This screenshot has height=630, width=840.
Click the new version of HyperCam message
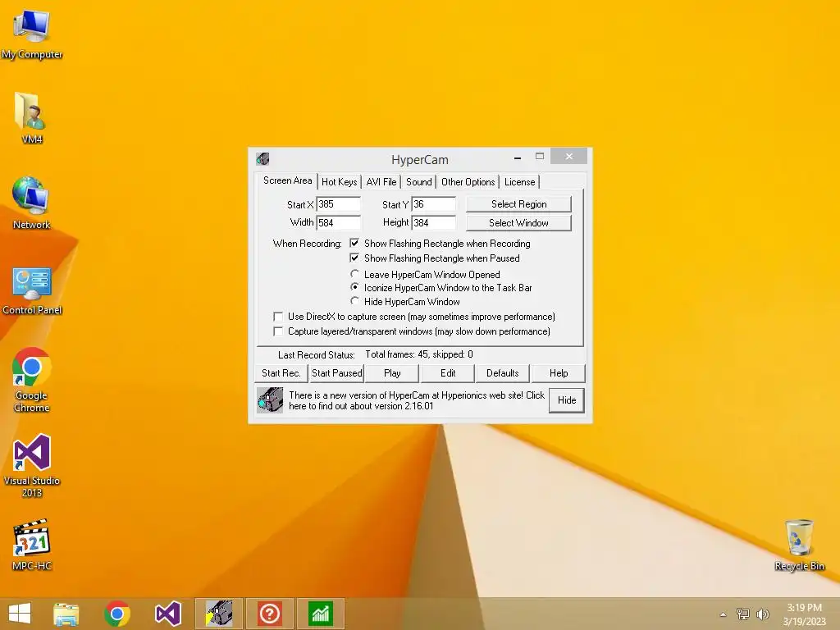(x=416, y=400)
